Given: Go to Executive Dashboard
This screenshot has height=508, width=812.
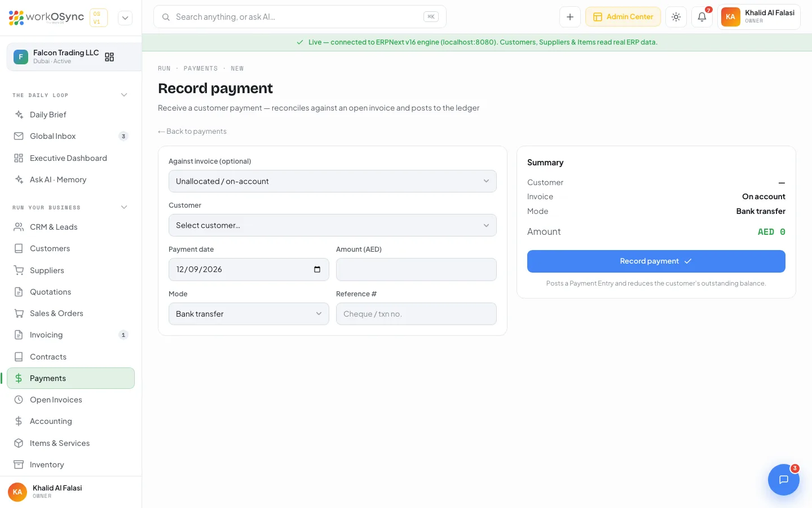Looking at the screenshot, I should coord(70,158).
